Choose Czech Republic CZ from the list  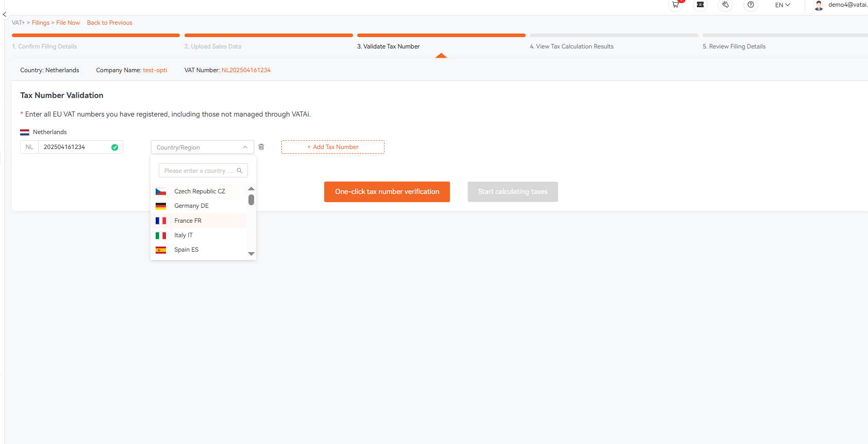pos(198,191)
